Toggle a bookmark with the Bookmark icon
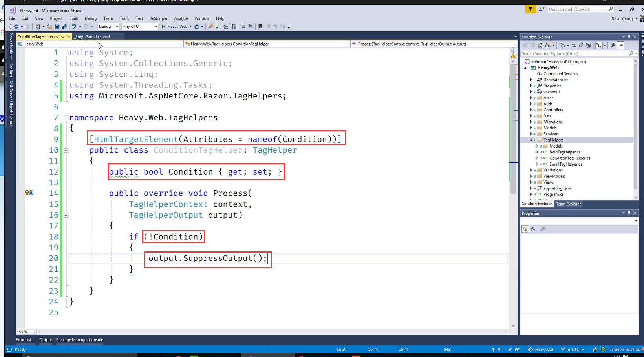 point(260,26)
